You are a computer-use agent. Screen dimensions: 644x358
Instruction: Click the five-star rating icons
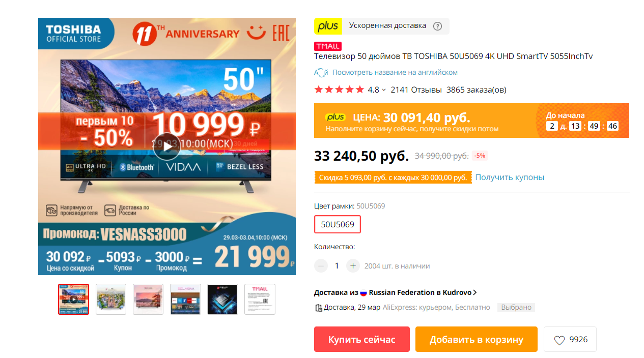coord(339,90)
